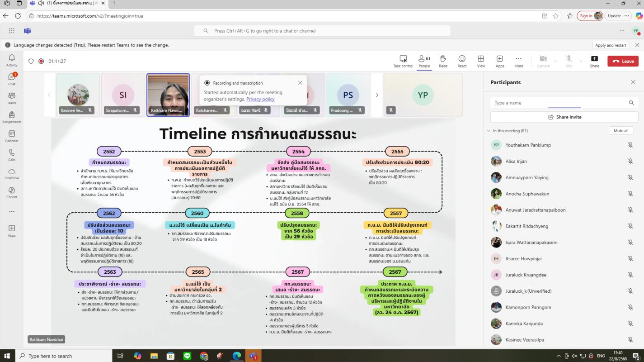Click the 'Type a name' search field

tap(558, 103)
